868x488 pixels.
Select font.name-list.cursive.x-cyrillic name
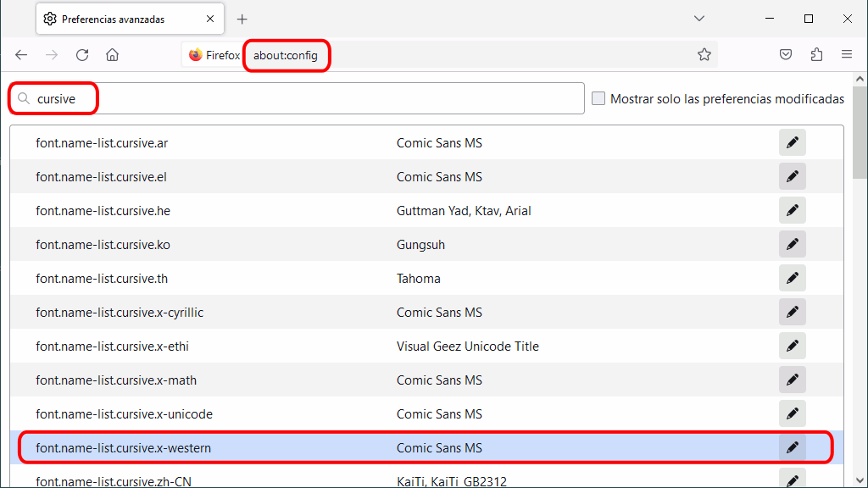(x=120, y=312)
